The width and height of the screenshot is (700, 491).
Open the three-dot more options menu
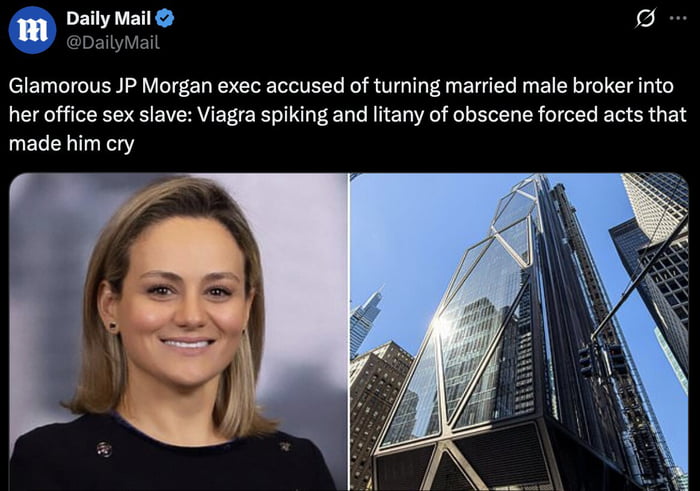[680, 19]
